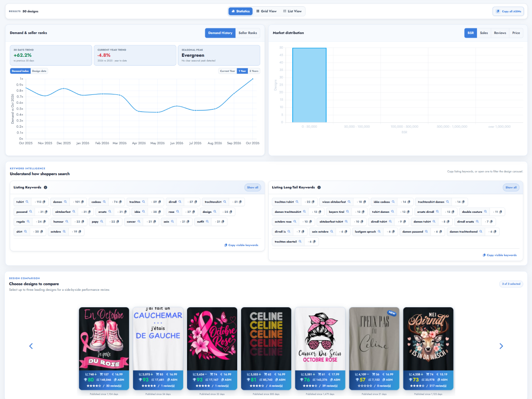Viewport: 532px width, 399px height.
Task: Advance carousel to next designs
Action: click(501, 346)
